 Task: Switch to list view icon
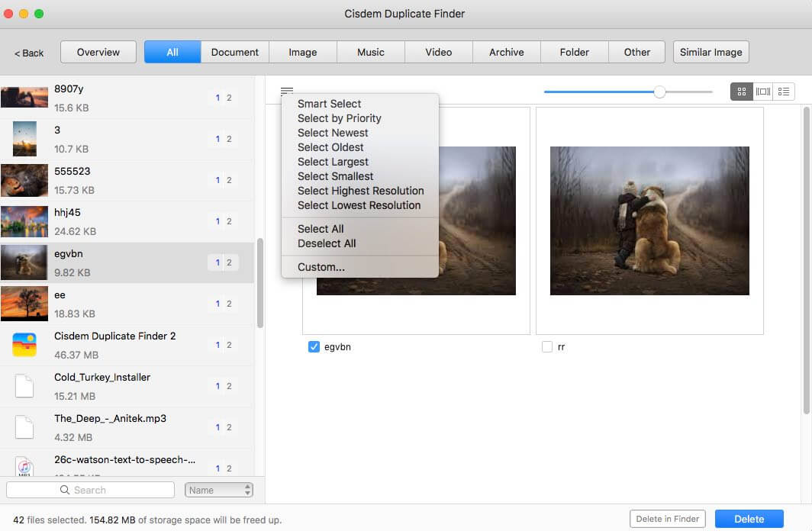pyautogui.click(x=784, y=92)
